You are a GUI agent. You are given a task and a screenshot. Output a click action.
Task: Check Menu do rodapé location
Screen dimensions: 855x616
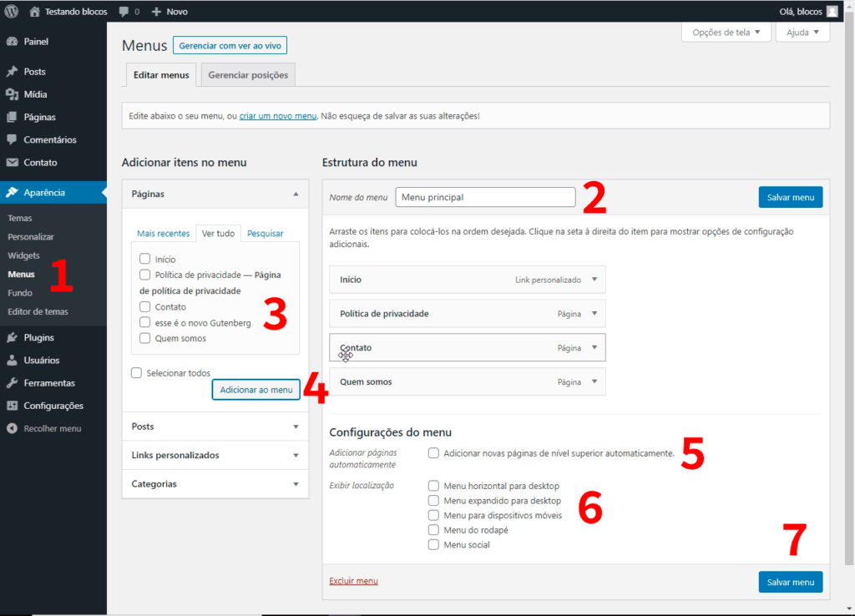(433, 530)
